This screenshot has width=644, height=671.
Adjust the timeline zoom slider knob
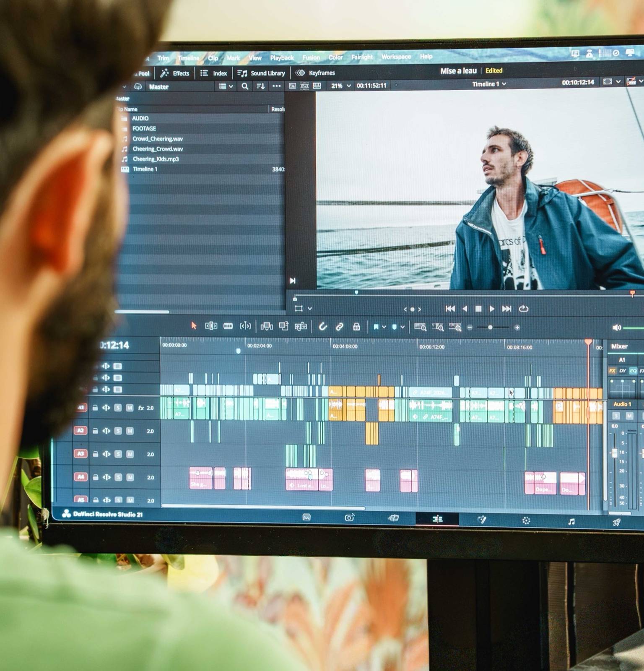pos(490,327)
